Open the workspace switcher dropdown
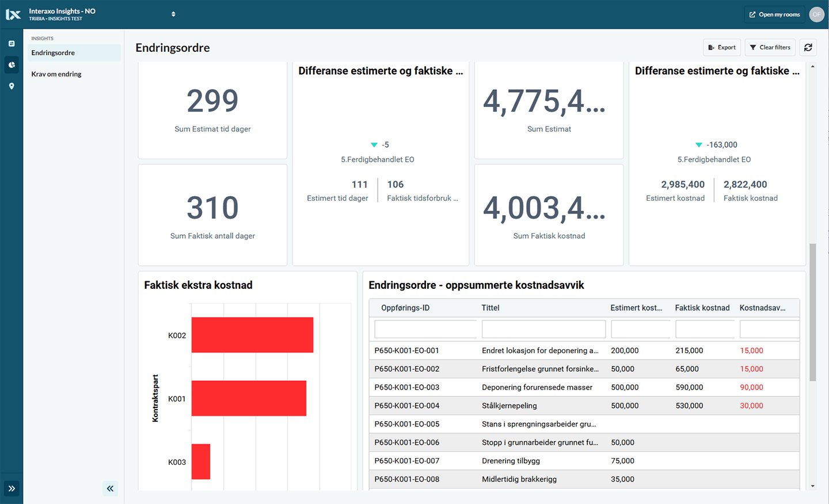829x504 pixels. 173,14
